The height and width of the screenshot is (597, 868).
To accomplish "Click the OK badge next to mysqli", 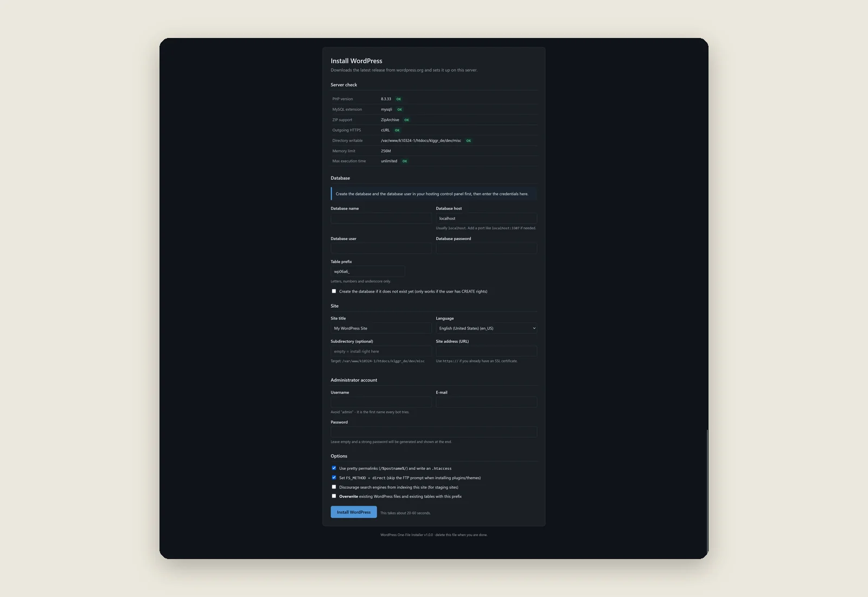I will pos(400,110).
